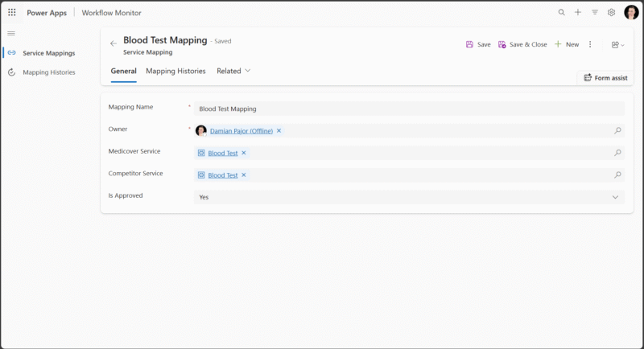
Task: Open the advanced filter funnel icon
Action: click(x=595, y=13)
